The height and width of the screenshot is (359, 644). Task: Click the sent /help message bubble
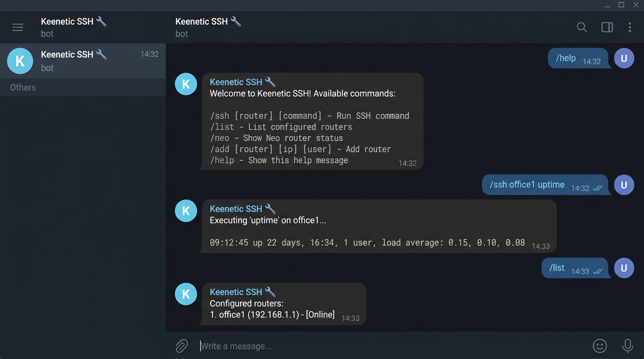click(578, 58)
